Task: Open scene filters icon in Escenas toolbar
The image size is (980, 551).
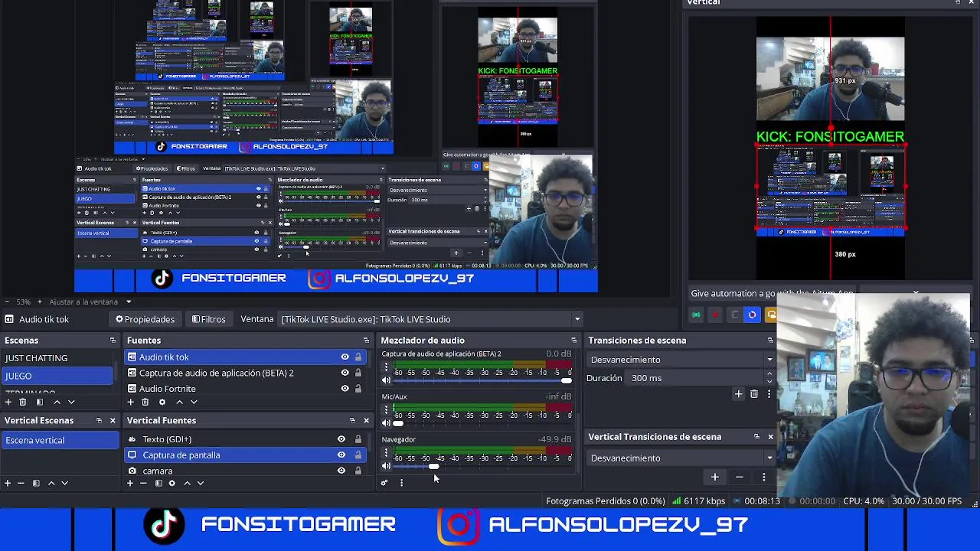Action: coord(40,402)
